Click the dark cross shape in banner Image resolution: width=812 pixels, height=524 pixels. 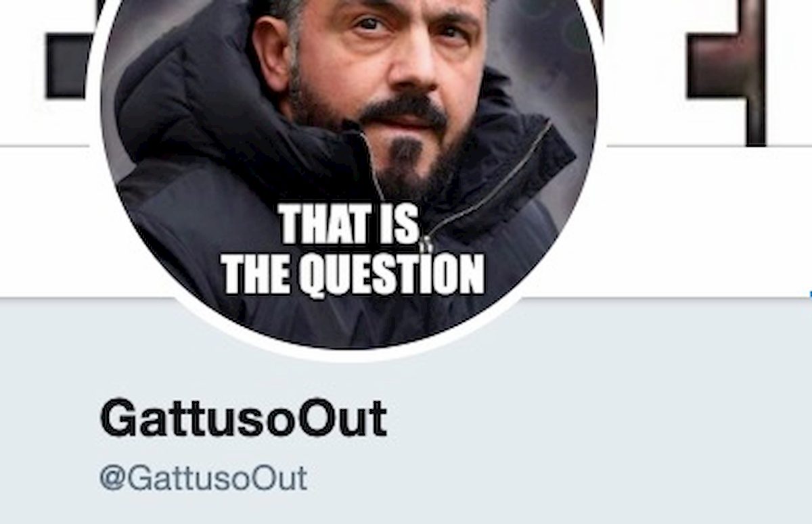point(727,71)
